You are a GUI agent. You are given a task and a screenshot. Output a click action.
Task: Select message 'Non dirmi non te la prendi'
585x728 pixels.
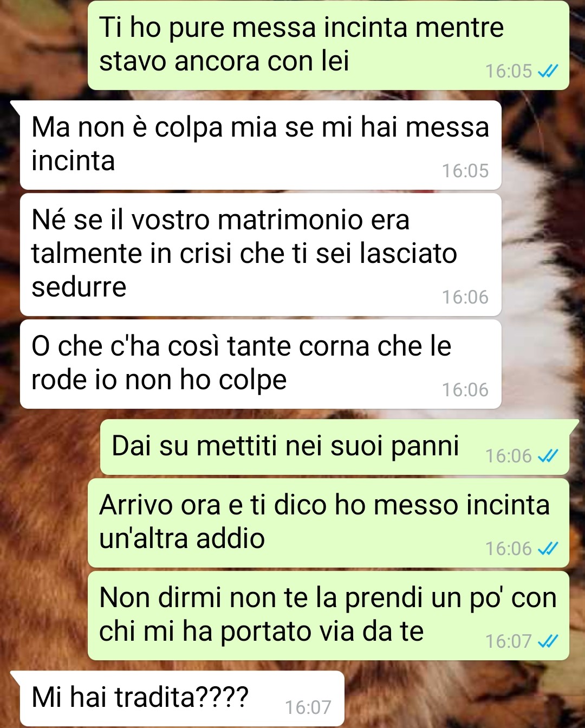pyautogui.click(x=328, y=615)
